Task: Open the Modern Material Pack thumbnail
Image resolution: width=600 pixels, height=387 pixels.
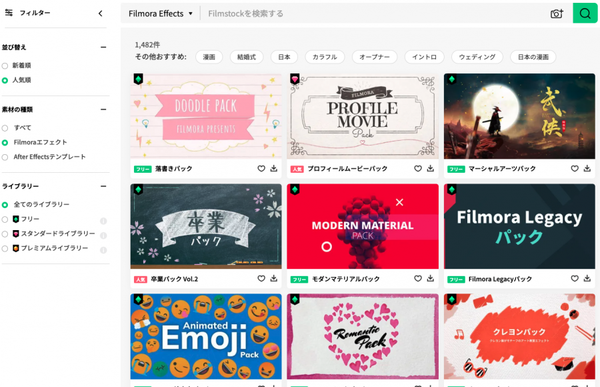Action: pos(363,226)
